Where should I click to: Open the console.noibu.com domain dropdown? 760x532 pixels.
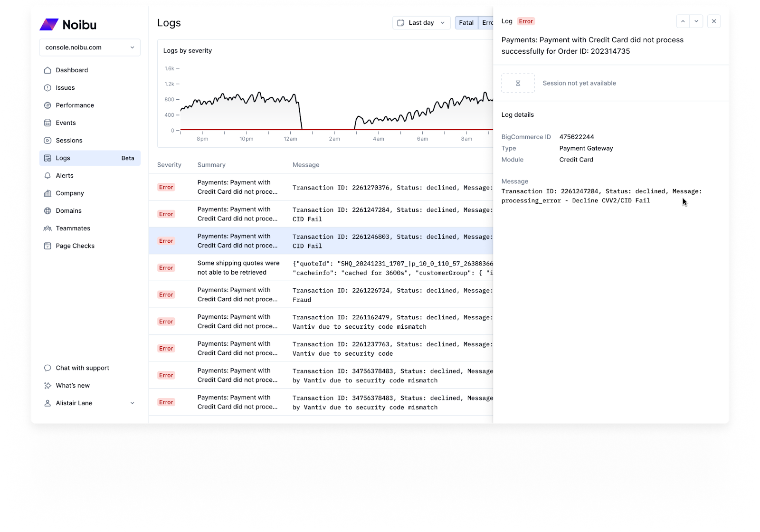click(90, 47)
